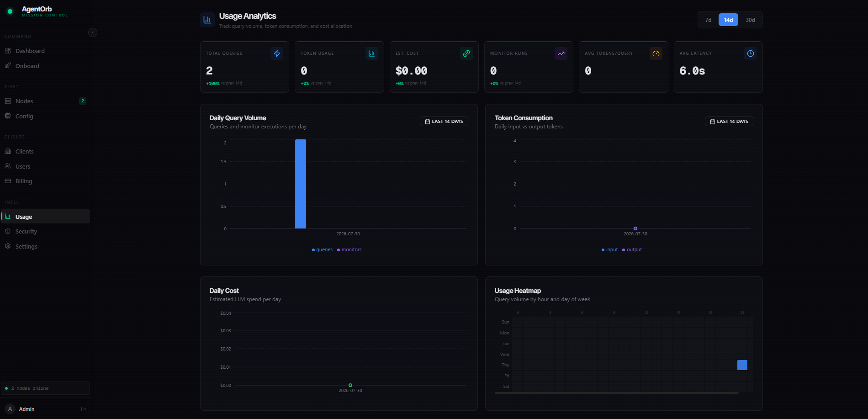The image size is (868, 419).
Task: Click the Onboard rocket icon
Action: [x=8, y=65]
